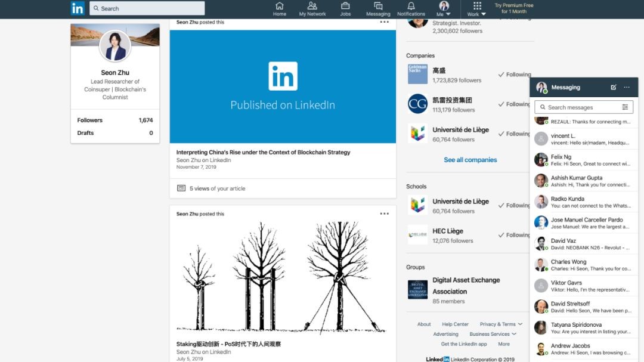Click the Advertising footer link
This screenshot has height=362, width=644.
point(445,334)
